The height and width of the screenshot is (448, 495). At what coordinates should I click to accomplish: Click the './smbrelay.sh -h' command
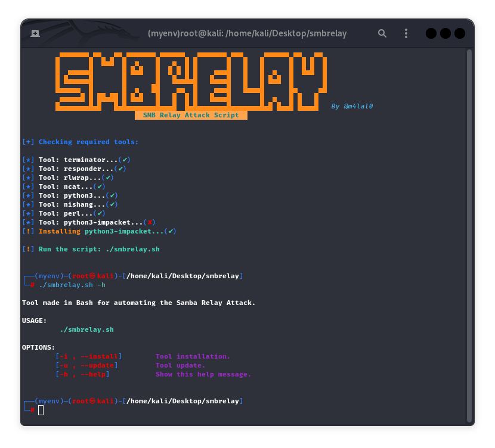[72, 285]
